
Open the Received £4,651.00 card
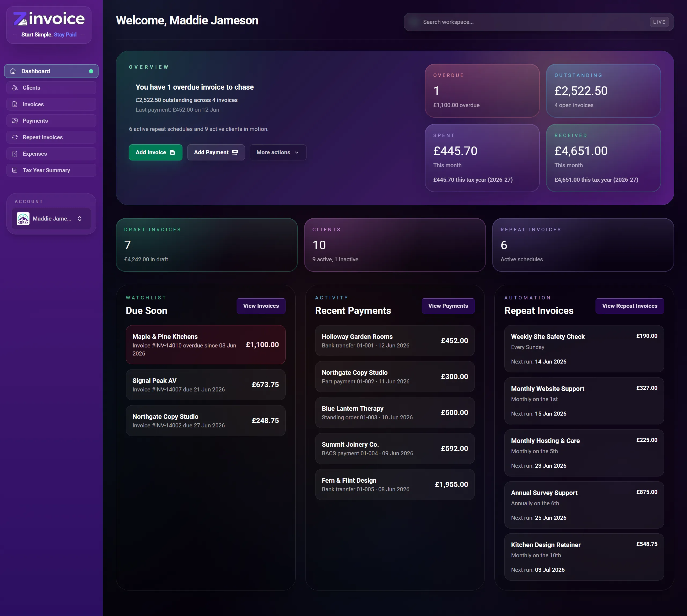[x=603, y=158]
